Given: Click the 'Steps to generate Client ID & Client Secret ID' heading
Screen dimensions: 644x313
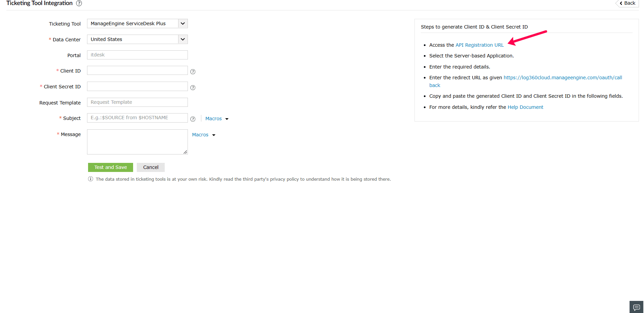Looking at the screenshot, I should [474, 27].
